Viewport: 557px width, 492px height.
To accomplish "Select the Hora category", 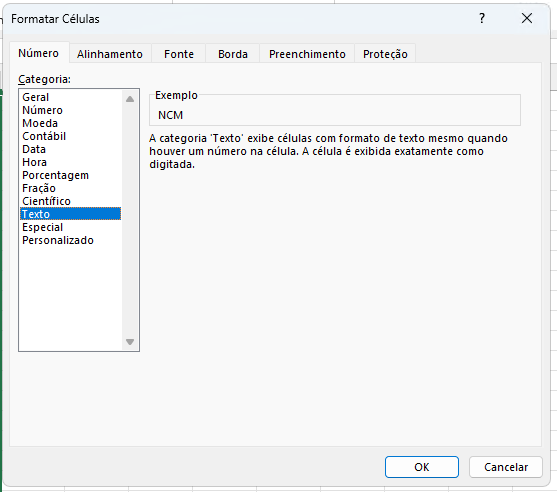I will 70,162.
